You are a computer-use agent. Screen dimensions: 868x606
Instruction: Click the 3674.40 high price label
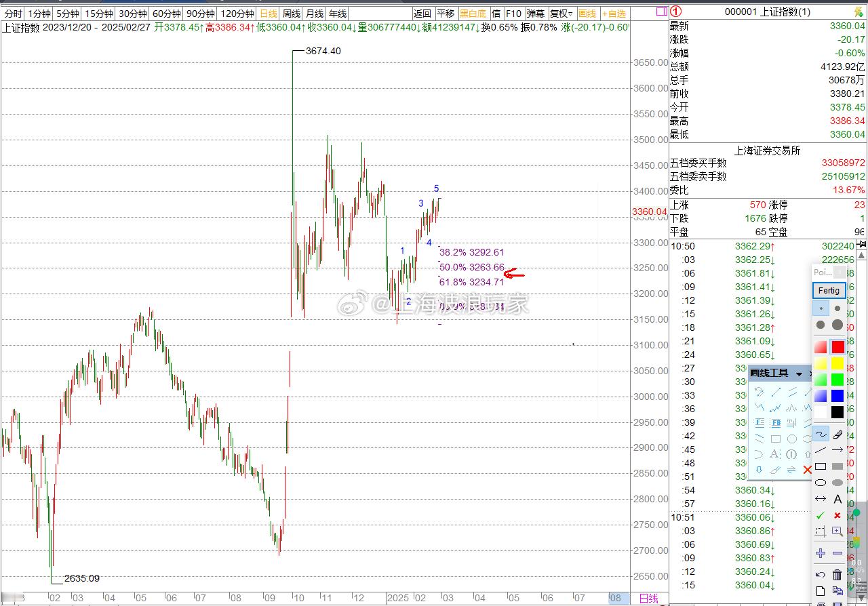323,51
